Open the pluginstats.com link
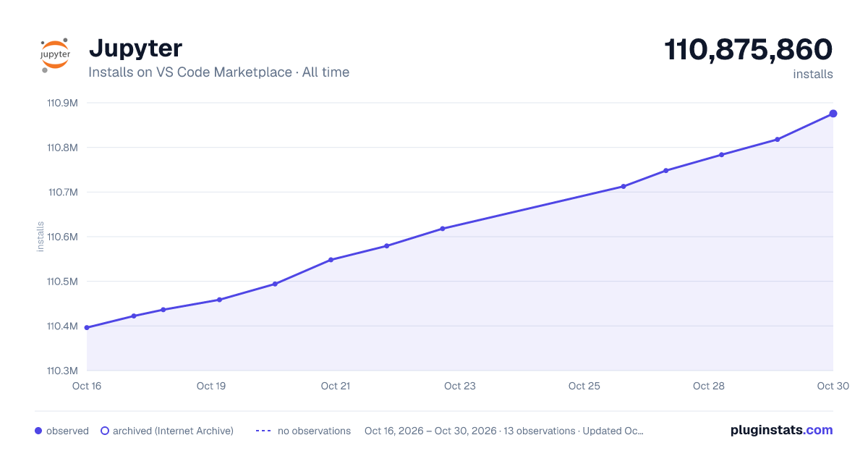868x456 pixels. [x=782, y=430]
